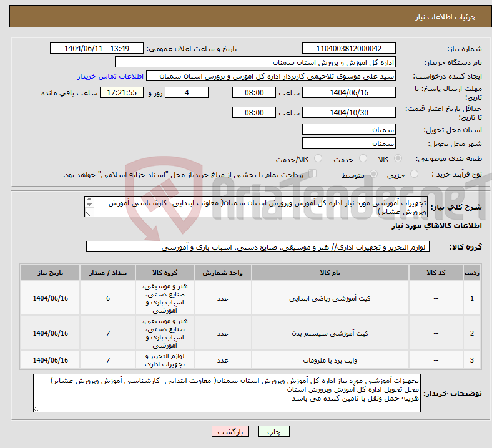Click the تاریخ نیاز column header
This screenshot has width=492, height=448.
coord(50,273)
